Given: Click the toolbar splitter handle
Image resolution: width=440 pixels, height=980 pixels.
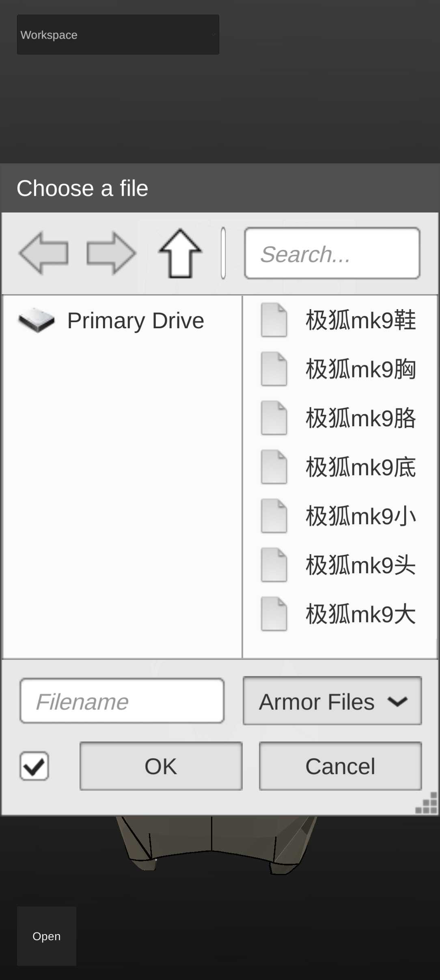Looking at the screenshot, I should (223, 253).
